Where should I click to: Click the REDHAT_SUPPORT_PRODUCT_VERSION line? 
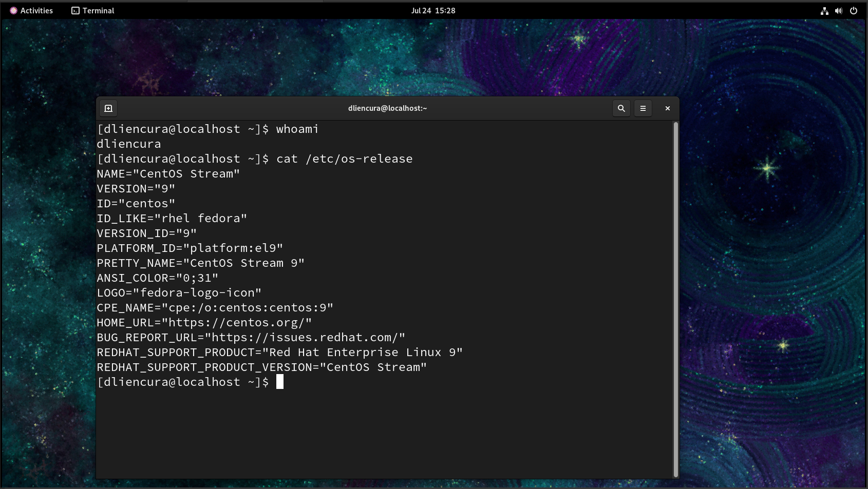click(x=262, y=367)
